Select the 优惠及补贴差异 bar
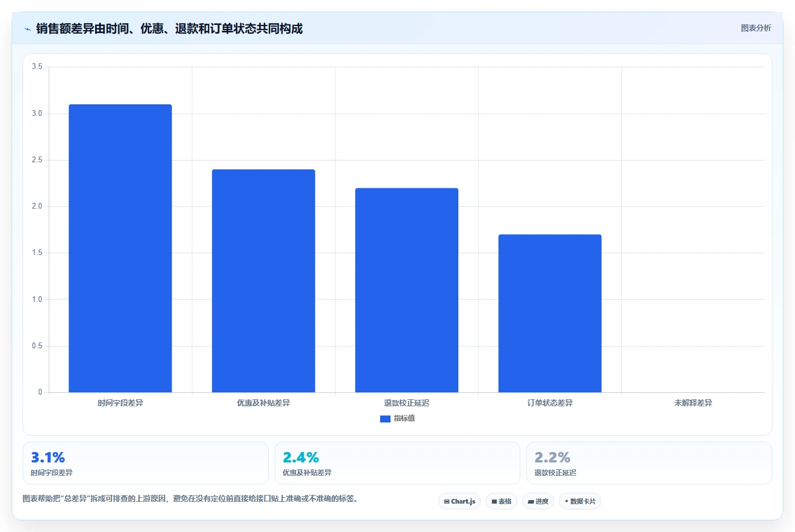This screenshot has height=532, width=795. (263, 281)
